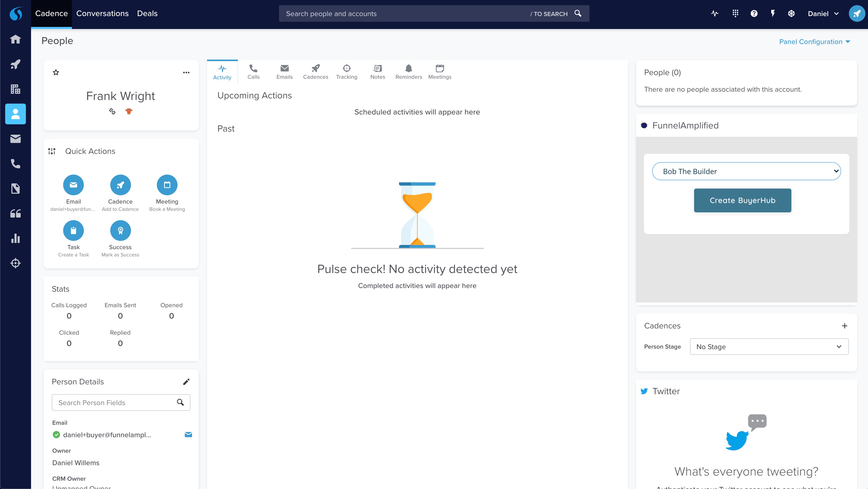The image size is (868, 489).
Task: Open the three-dot menu on person card
Action: point(186,73)
